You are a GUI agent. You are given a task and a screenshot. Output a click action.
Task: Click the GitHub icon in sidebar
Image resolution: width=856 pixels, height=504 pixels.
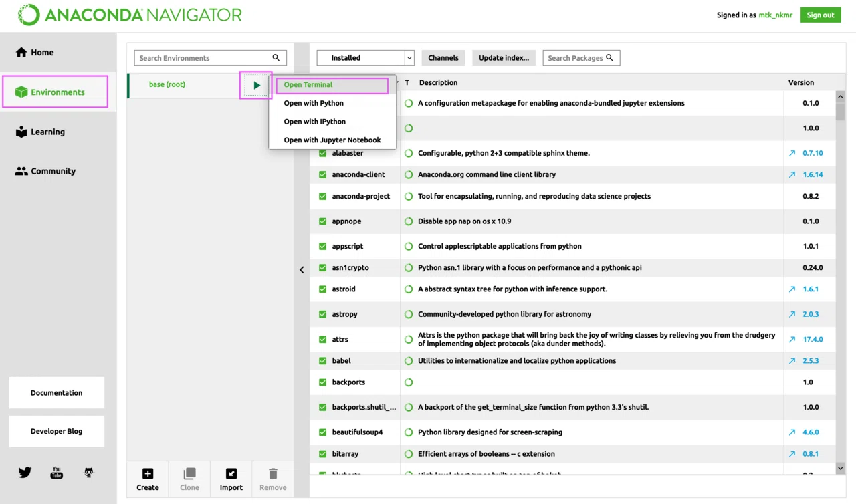(89, 473)
